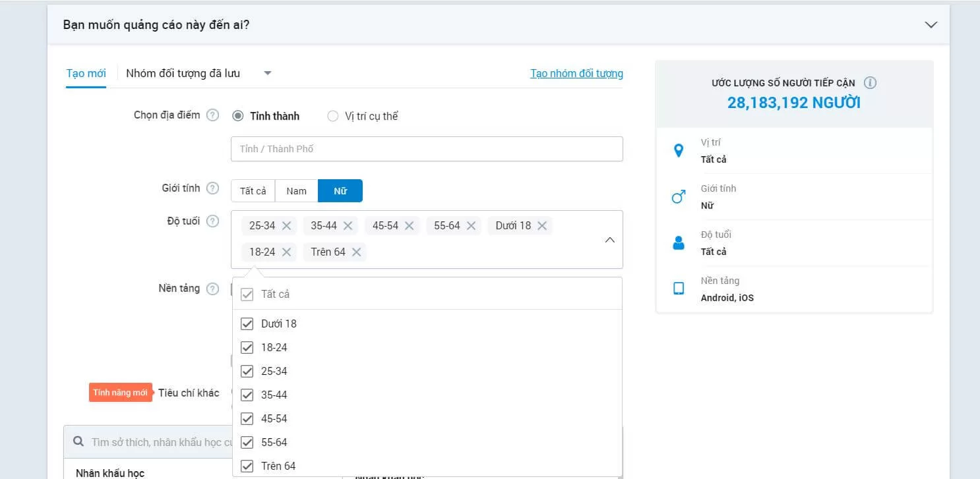Switch to the Tạo mới tab

click(x=86, y=73)
